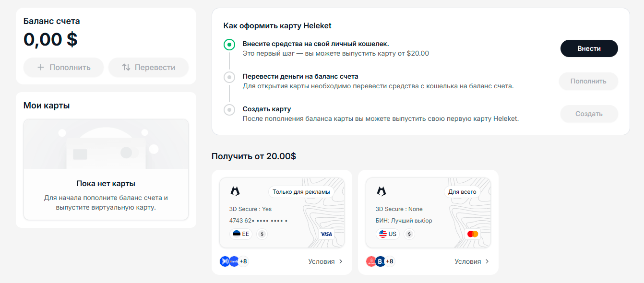Select the EE flag badge on the Visa card
The width and height of the screenshot is (644, 283).
click(x=239, y=234)
